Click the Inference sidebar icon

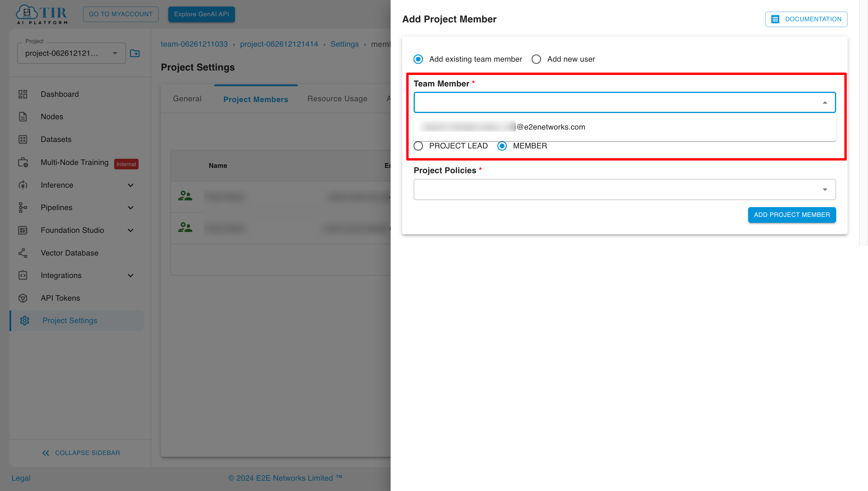(x=23, y=185)
